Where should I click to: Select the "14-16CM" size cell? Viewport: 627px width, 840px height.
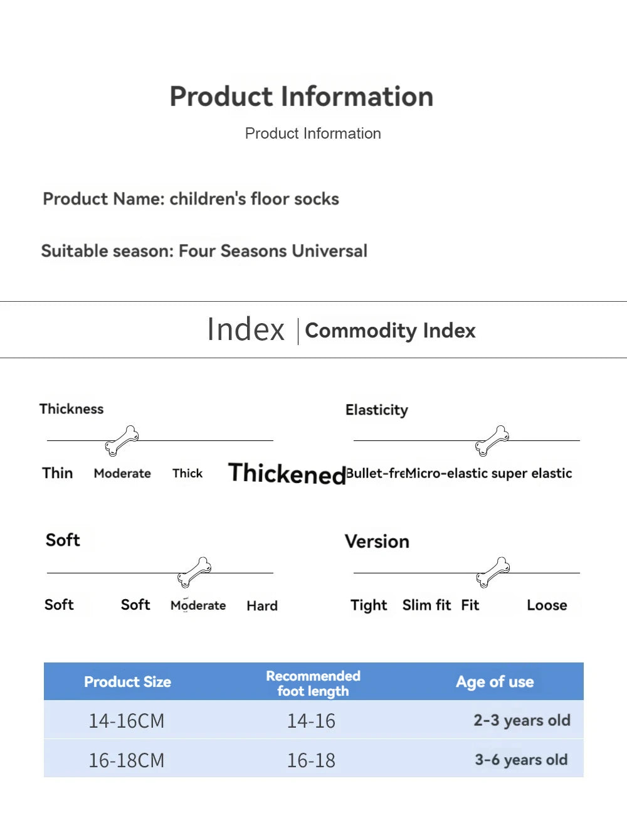coord(127,721)
